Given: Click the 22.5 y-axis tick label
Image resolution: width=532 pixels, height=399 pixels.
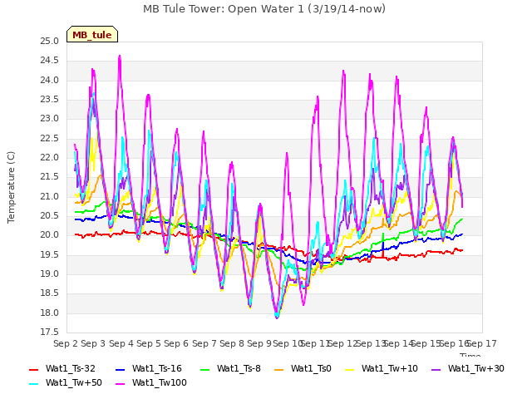Looking at the screenshot, I should click(49, 139).
